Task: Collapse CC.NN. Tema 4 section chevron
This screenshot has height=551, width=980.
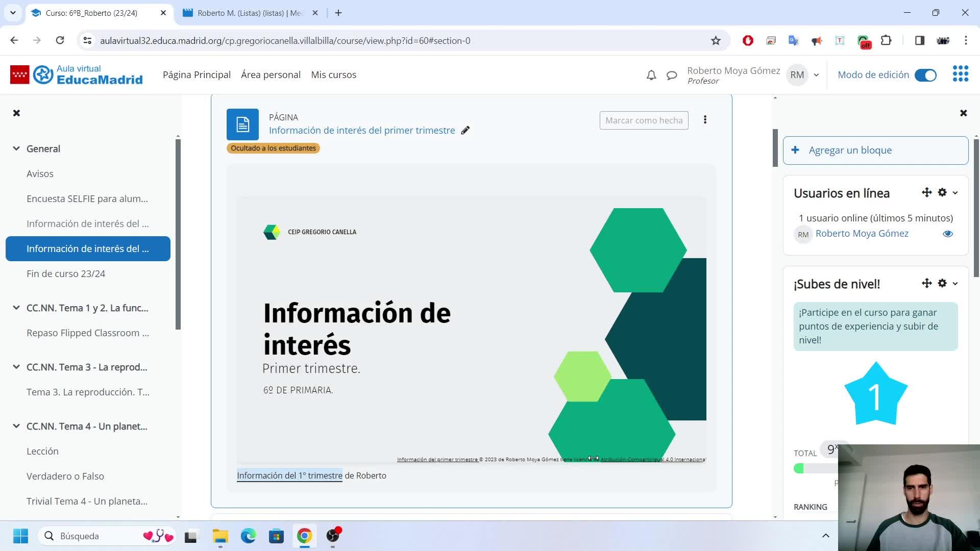Action: point(16,426)
